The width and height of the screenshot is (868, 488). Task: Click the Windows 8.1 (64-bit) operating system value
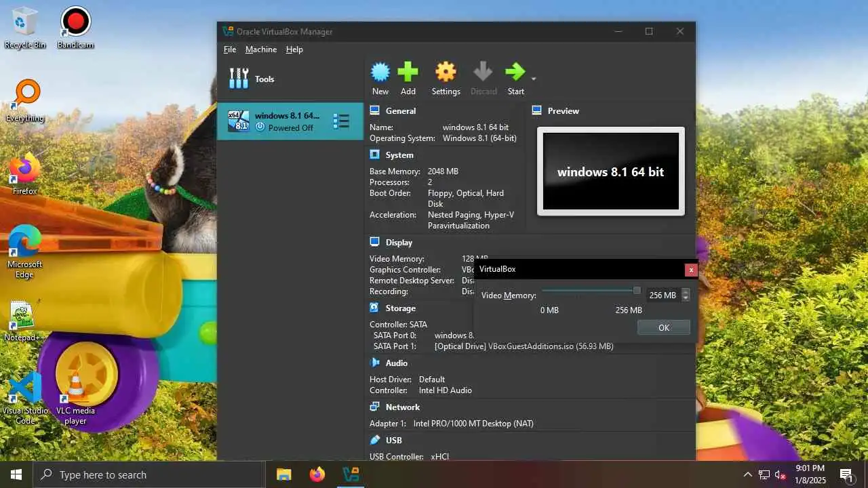pyautogui.click(x=479, y=138)
